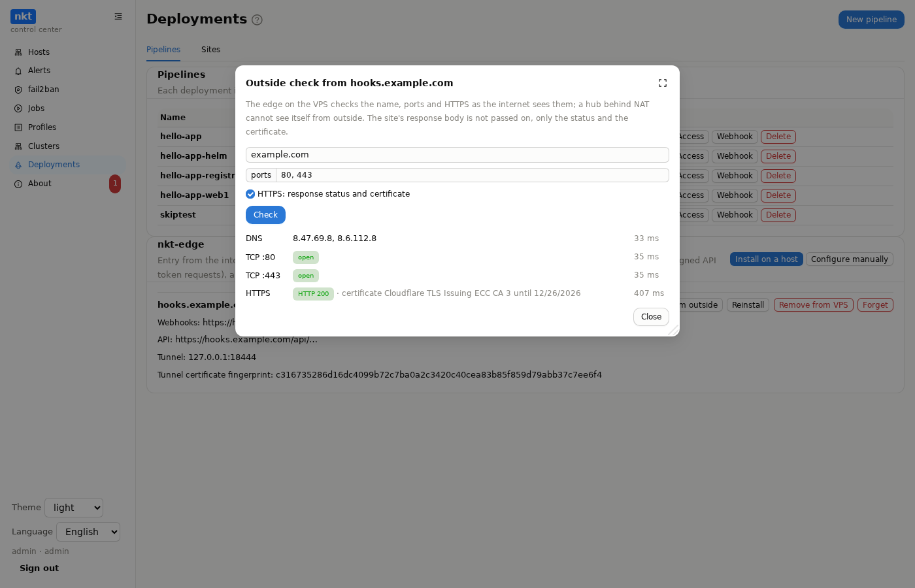
Task: Click the DNS result 8.47.69.8, 8.6.112.8
Action: click(x=335, y=238)
